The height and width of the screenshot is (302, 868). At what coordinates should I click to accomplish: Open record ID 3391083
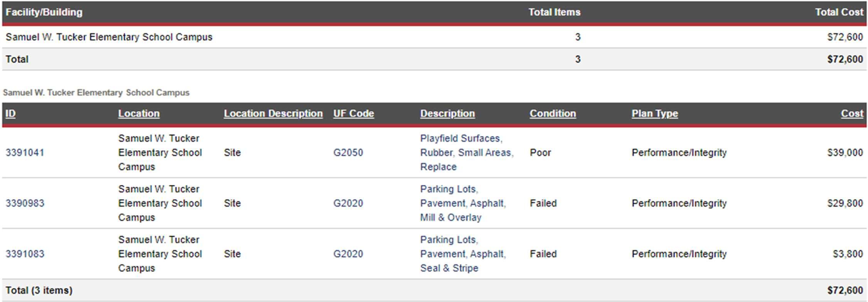(x=25, y=254)
